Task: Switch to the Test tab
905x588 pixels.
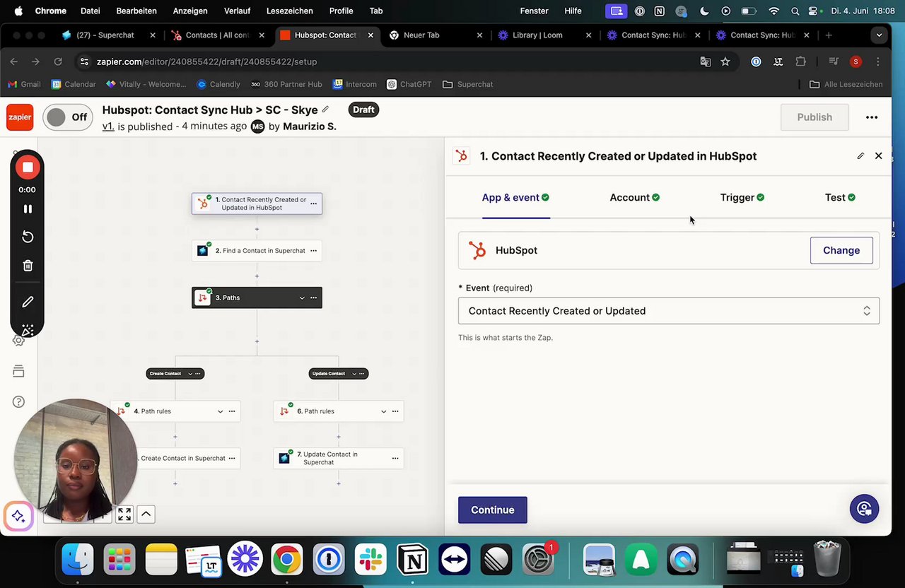Action: [840, 197]
